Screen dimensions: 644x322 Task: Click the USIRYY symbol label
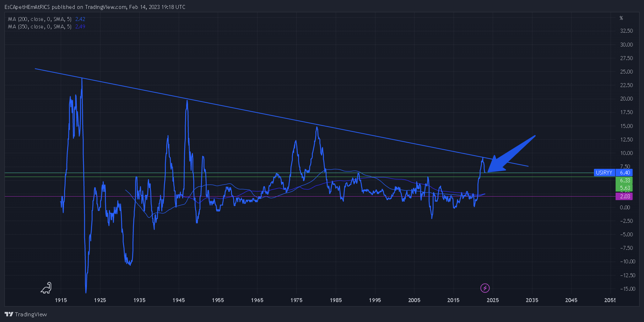click(x=604, y=173)
